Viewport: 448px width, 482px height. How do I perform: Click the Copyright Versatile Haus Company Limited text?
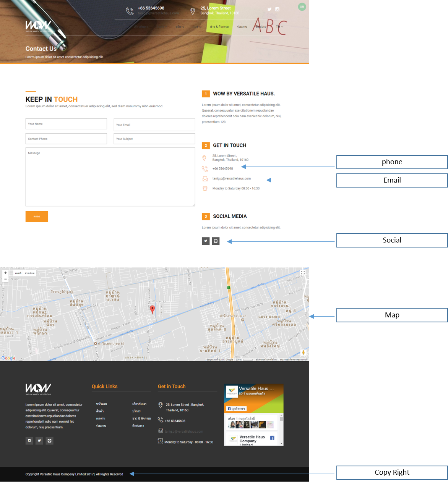click(x=74, y=474)
